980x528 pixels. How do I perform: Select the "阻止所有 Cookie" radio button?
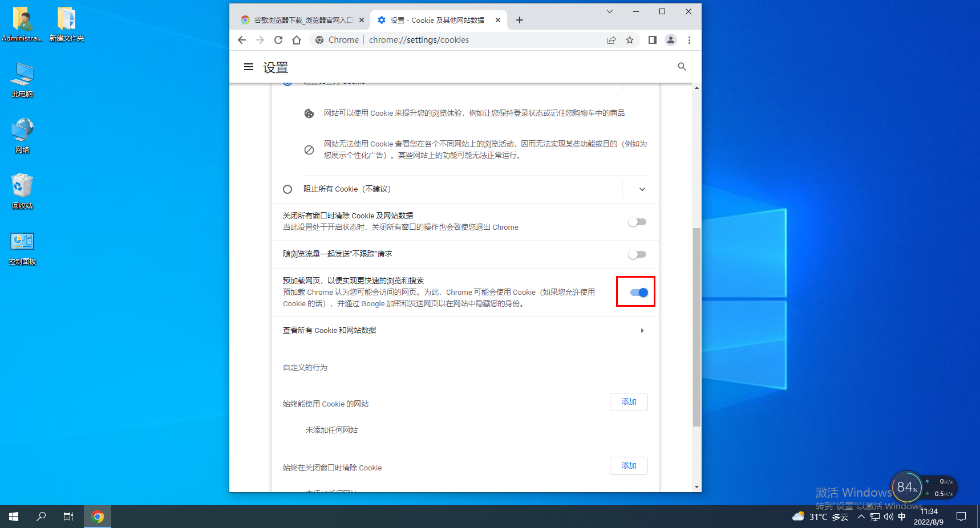287,189
